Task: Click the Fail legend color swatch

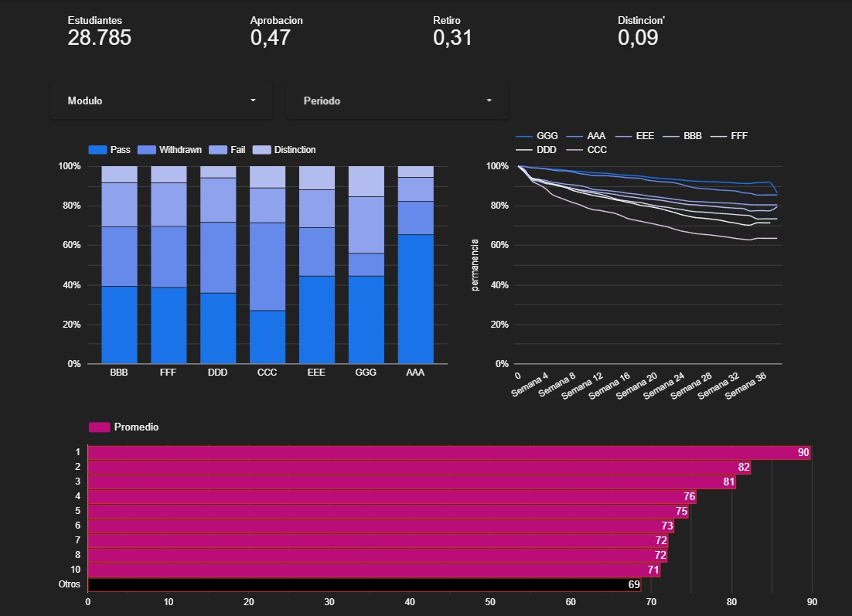Action: click(x=218, y=150)
